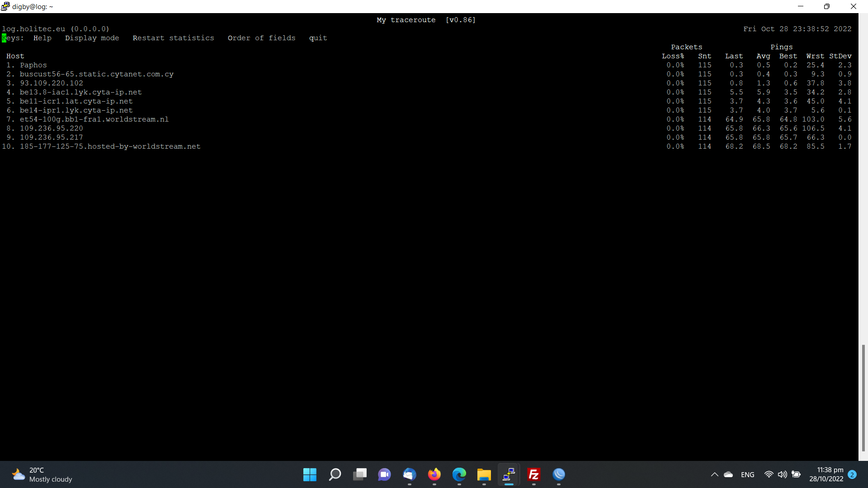Open Task View from the taskbar

pyautogui.click(x=360, y=474)
